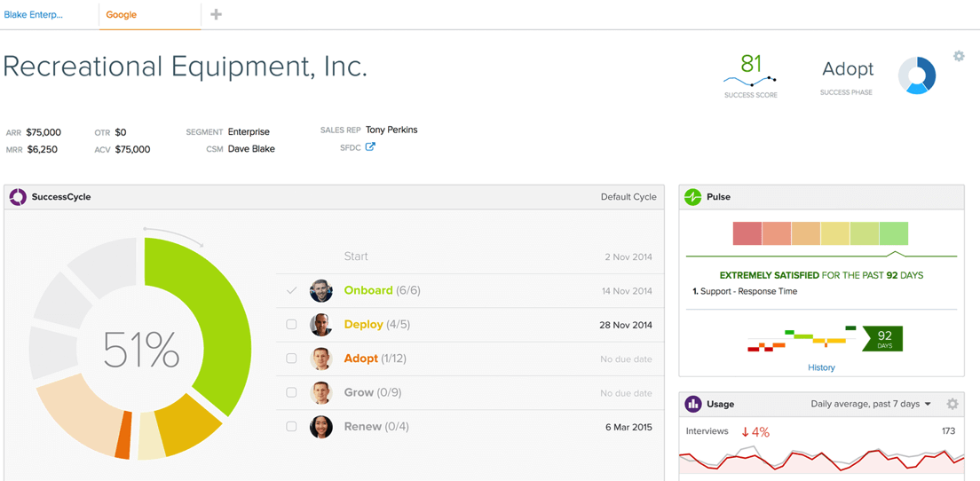Click the Adopt row No due date
The height and width of the screenshot is (481, 980).
click(626, 359)
